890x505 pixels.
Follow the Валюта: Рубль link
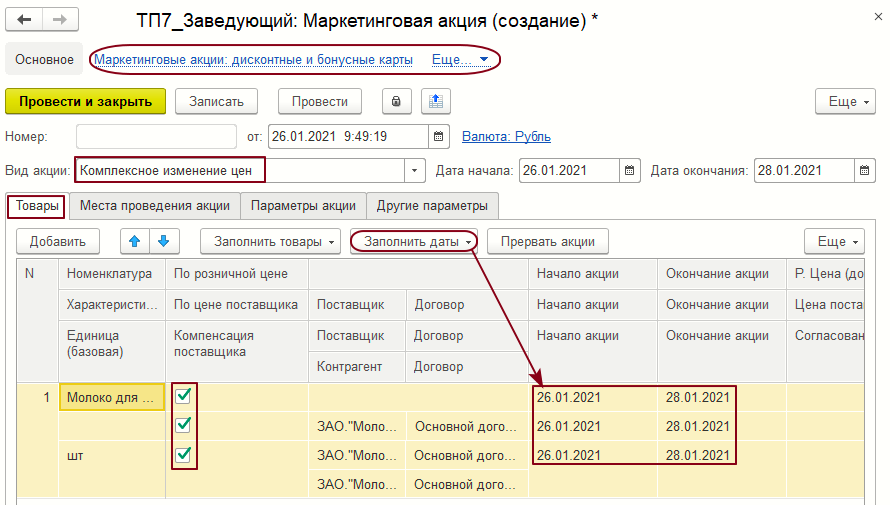coord(506,136)
